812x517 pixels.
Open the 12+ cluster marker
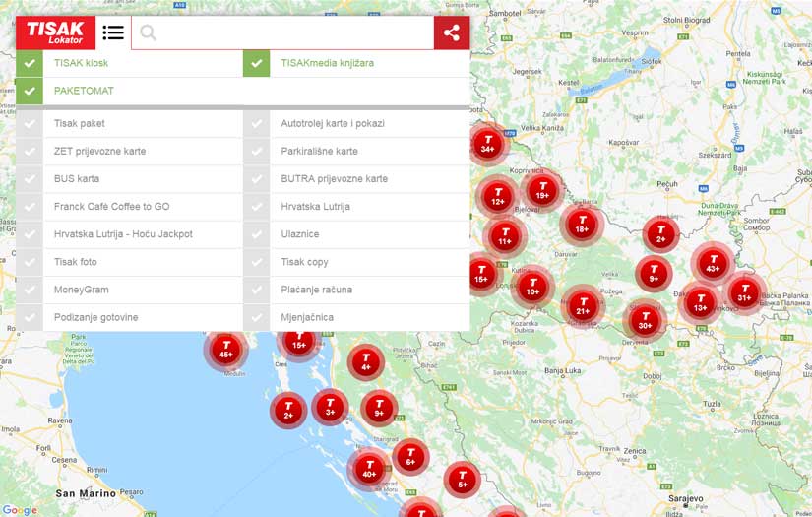(498, 196)
